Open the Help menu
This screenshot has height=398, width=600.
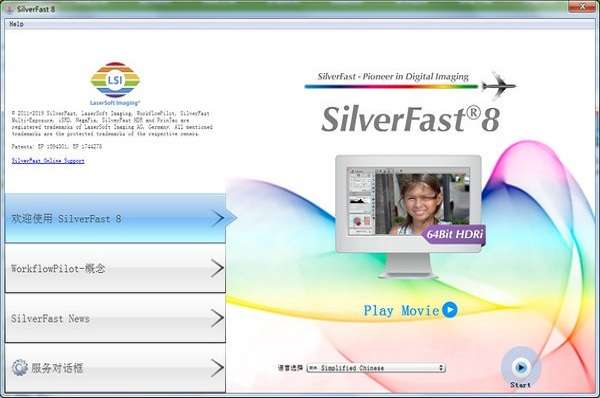click(x=16, y=24)
